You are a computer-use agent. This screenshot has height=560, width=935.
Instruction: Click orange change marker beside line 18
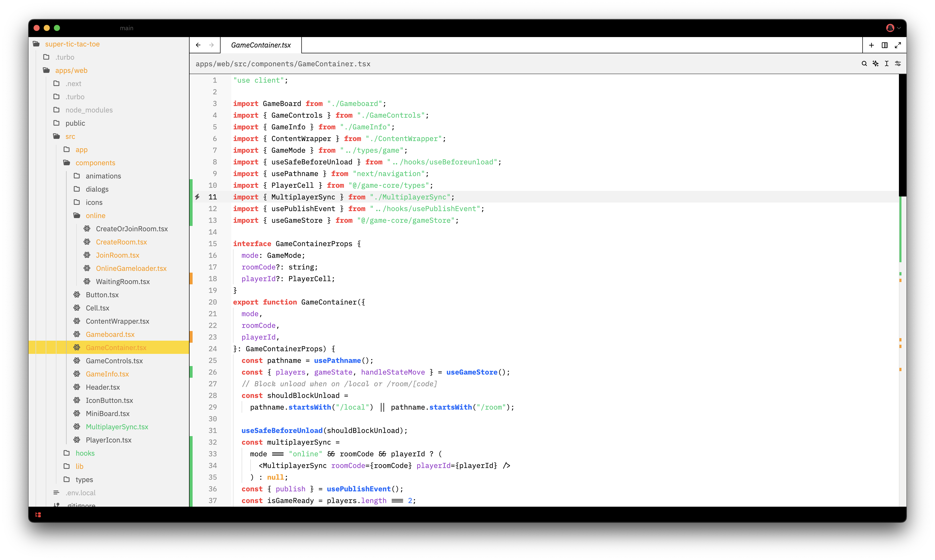tap(191, 278)
